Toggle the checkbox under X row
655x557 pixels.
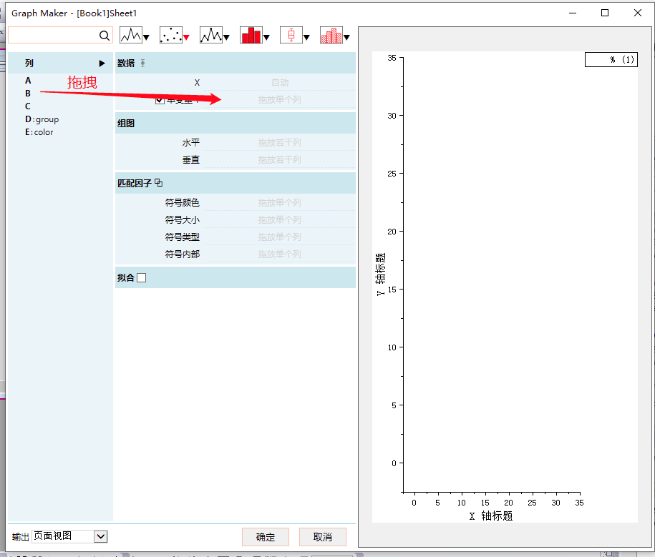(x=159, y=100)
